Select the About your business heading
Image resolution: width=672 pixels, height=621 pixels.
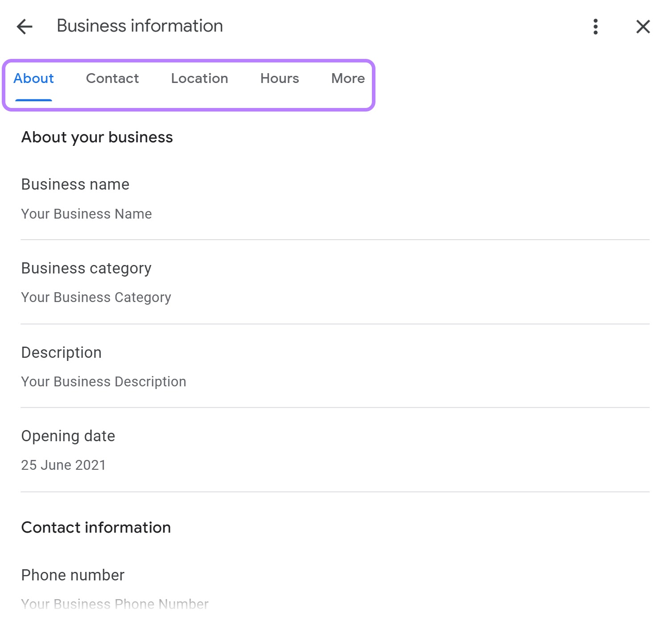pos(97,137)
